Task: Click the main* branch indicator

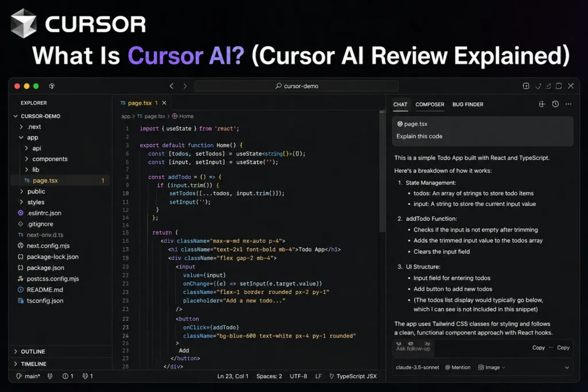Action: tap(28, 376)
